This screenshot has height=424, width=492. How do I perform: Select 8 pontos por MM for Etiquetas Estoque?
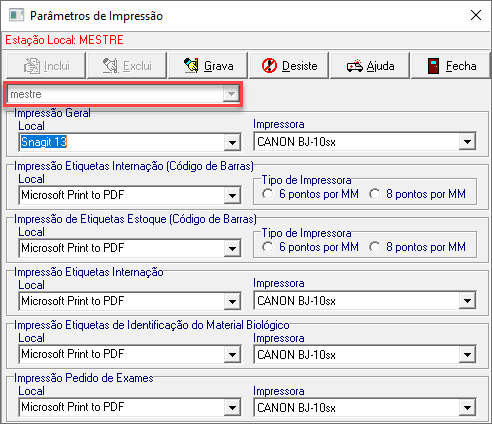click(x=375, y=247)
